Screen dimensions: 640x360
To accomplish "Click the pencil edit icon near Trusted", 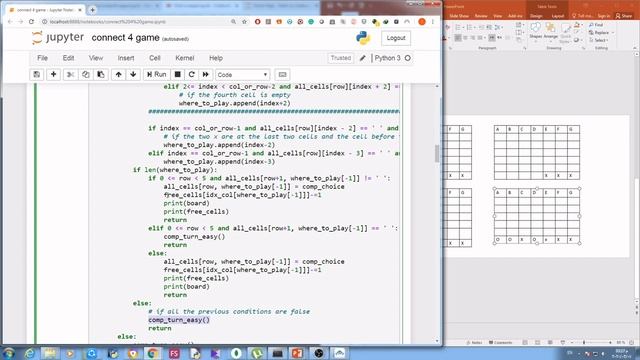I will pyautogui.click(x=362, y=58).
